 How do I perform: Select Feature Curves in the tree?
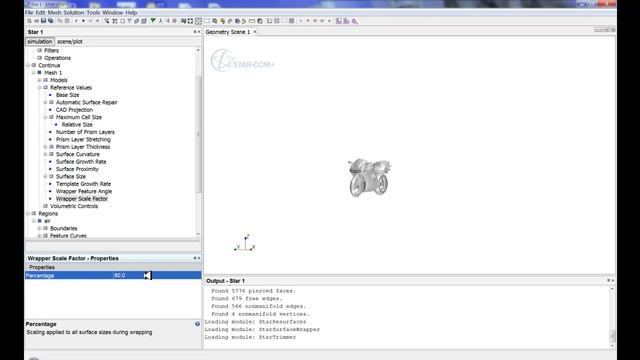(x=68, y=236)
